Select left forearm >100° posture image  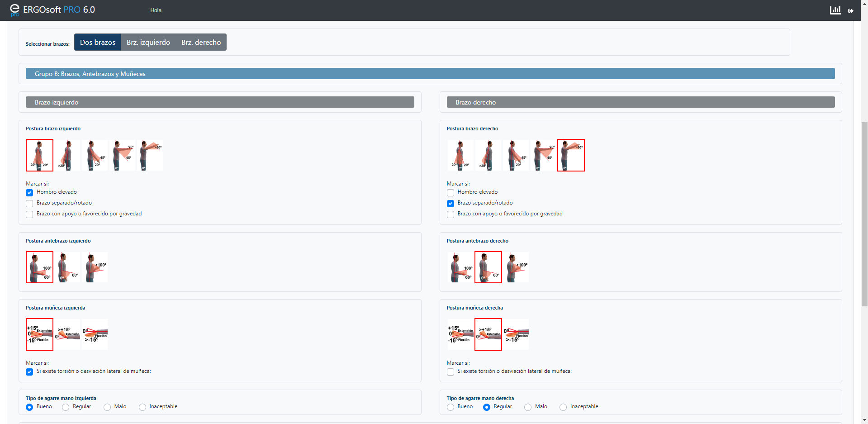[x=95, y=267]
